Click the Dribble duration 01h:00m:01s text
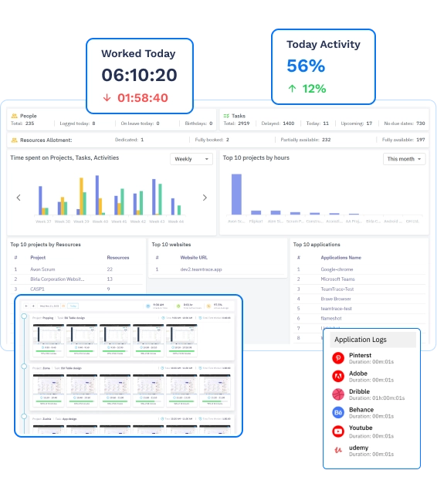 [x=377, y=398]
